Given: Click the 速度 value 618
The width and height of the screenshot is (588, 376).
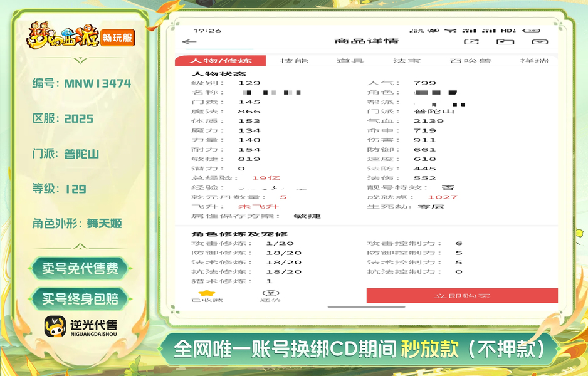Looking at the screenshot, I should [424, 159].
